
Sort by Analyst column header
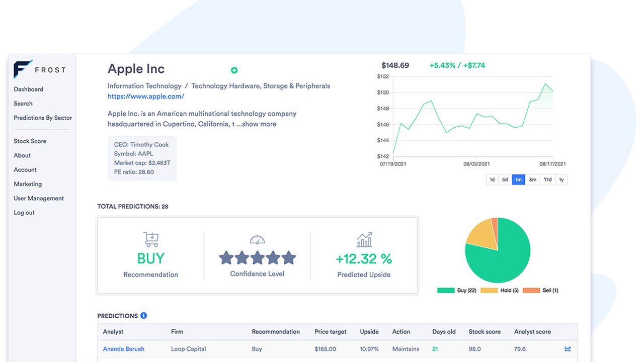pyautogui.click(x=113, y=332)
